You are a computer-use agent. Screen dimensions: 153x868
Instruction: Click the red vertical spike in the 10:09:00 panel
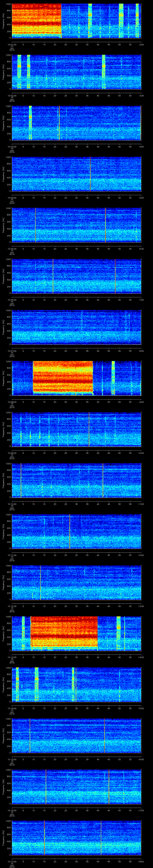tap(89, 429)
